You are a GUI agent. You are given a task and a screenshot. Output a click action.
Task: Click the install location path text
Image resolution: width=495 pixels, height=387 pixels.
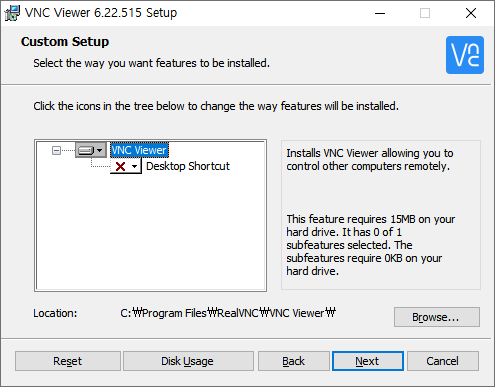[228, 313]
